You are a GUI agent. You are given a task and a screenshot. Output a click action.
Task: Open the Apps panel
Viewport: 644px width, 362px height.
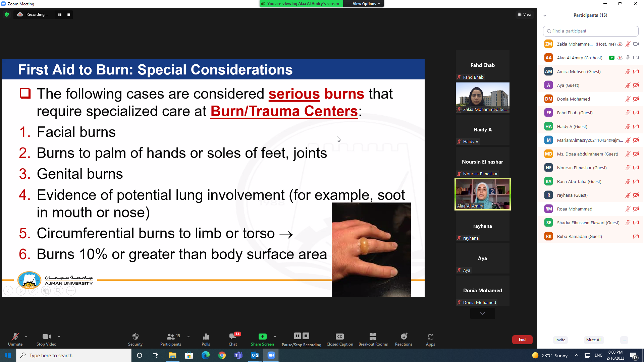click(x=430, y=339)
